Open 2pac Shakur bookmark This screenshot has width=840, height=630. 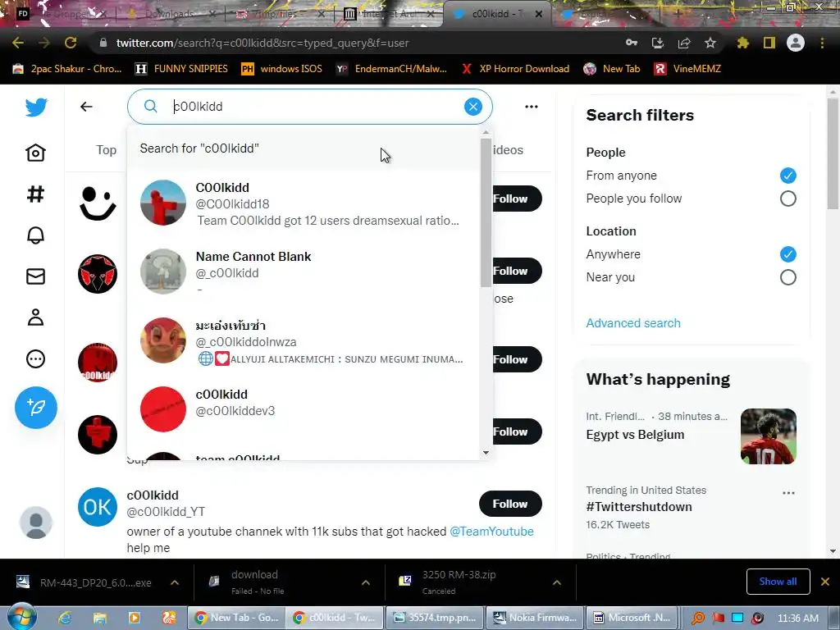click(x=67, y=69)
